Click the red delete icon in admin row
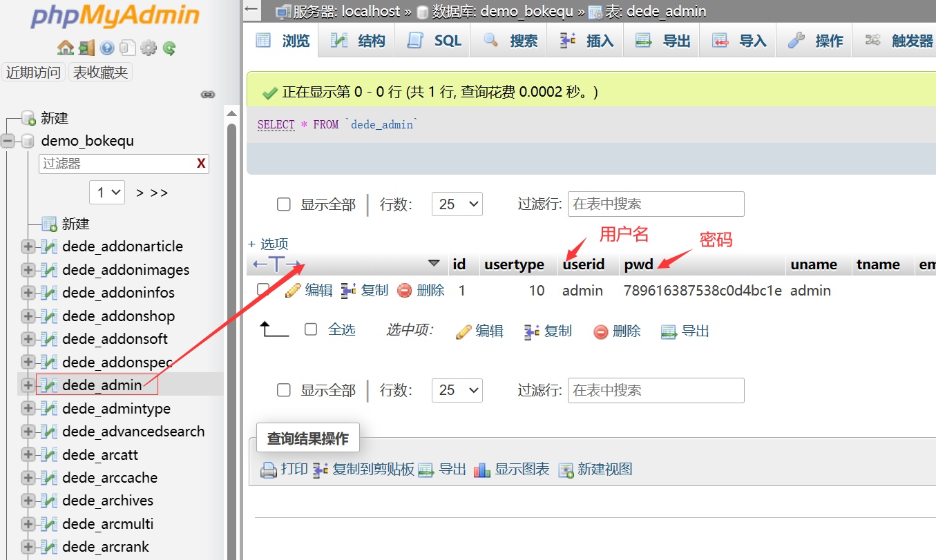 (405, 291)
